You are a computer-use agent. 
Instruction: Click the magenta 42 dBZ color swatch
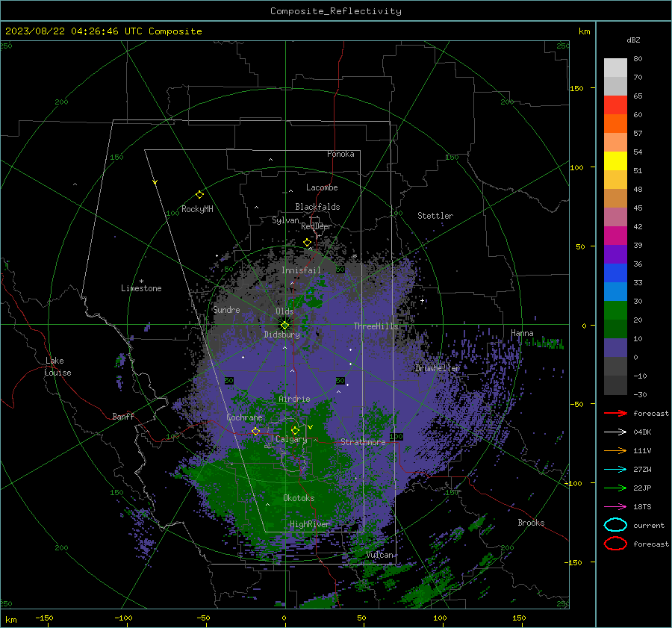[615, 235]
